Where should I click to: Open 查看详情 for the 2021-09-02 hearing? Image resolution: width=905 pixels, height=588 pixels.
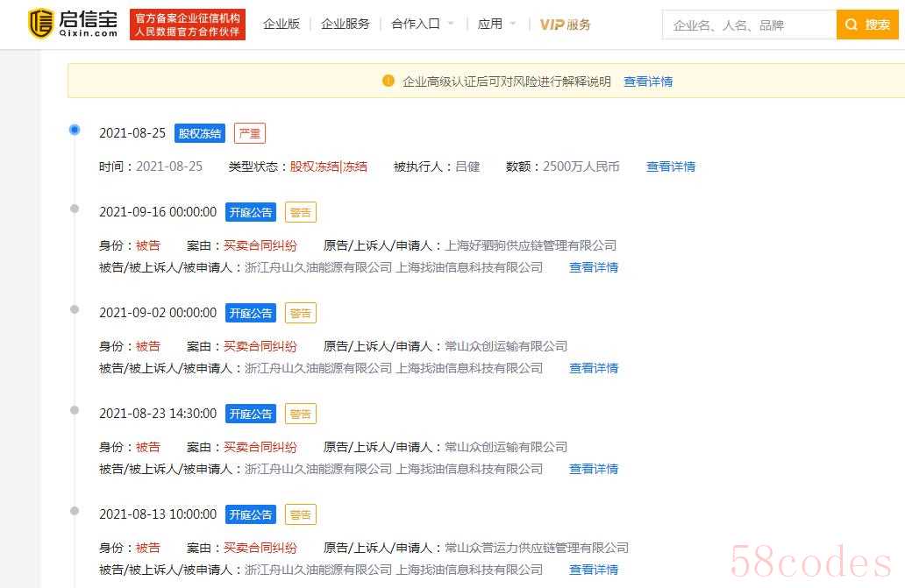pyautogui.click(x=594, y=368)
